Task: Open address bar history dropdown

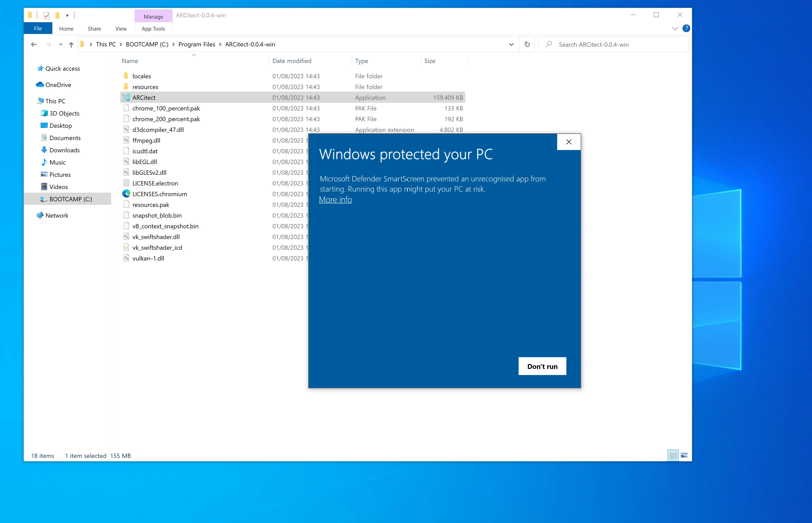Action: tap(511, 44)
